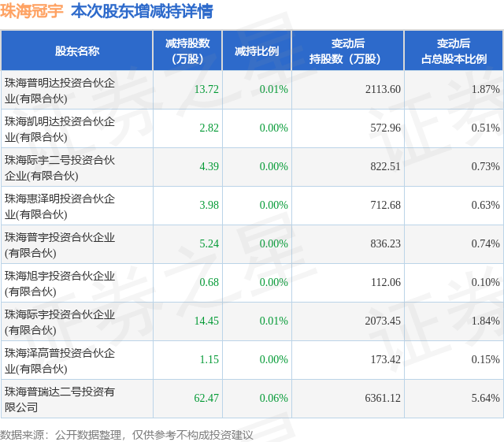Click the holdings value 822.51
504x442 pixels.
click(x=385, y=166)
